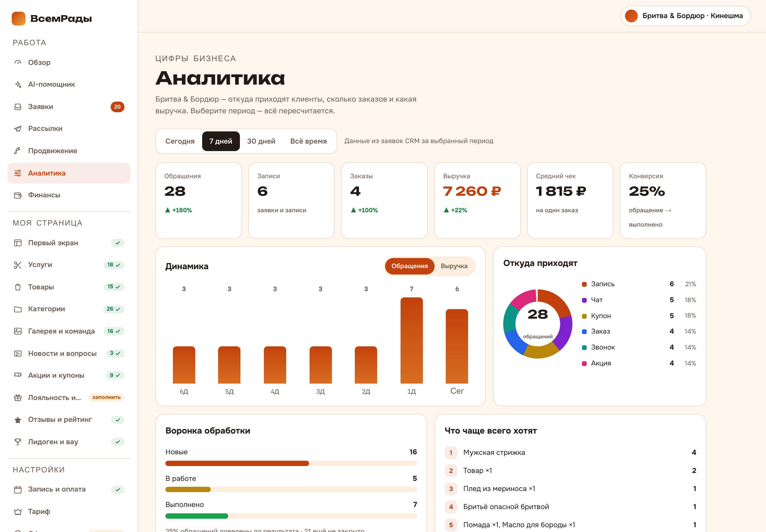Click the Записи 6 stat card

tap(291, 201)
